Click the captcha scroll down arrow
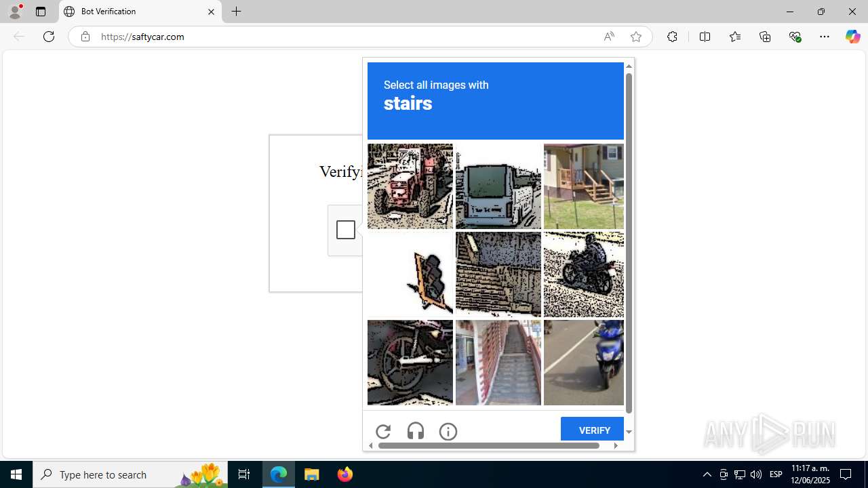This screenshot has width=868, height=488. (629, 432)
